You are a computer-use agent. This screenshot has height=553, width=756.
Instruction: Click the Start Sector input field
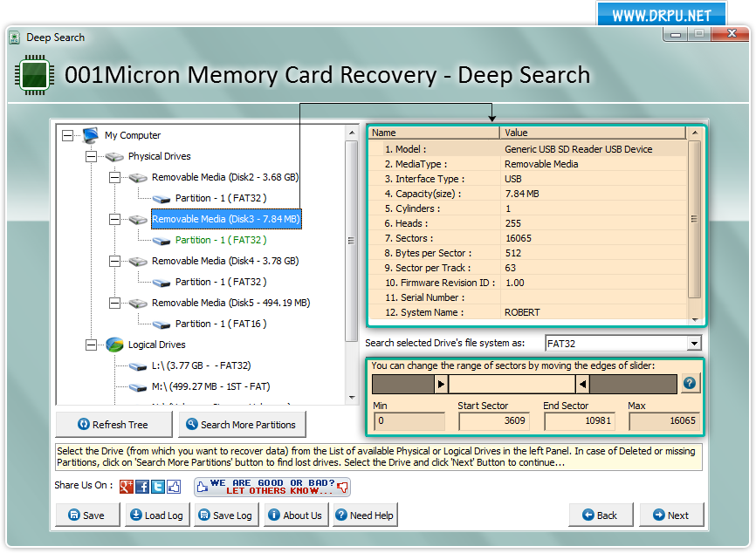click(x=494, y=421)
